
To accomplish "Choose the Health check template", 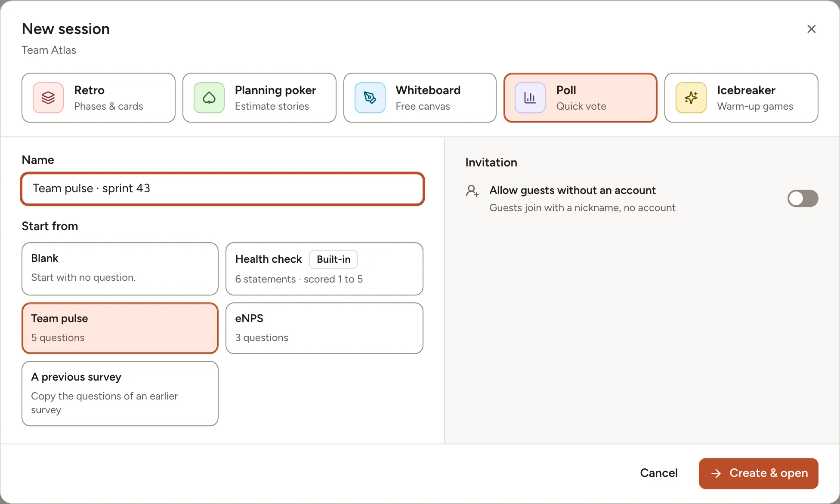I will click(x=324, y=269).
